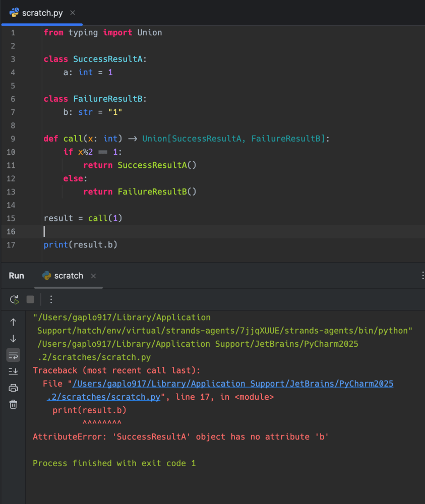Click the Python file icon on scratch.py tab

[x=15, y=13]
